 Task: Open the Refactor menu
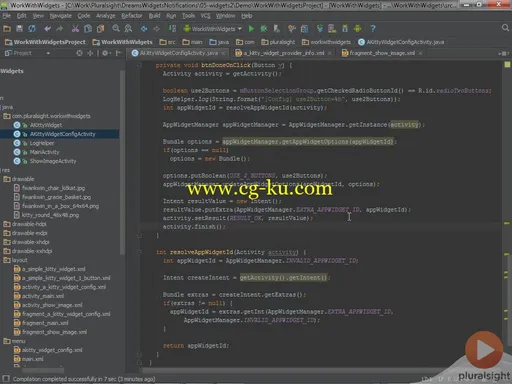point(132,16)
